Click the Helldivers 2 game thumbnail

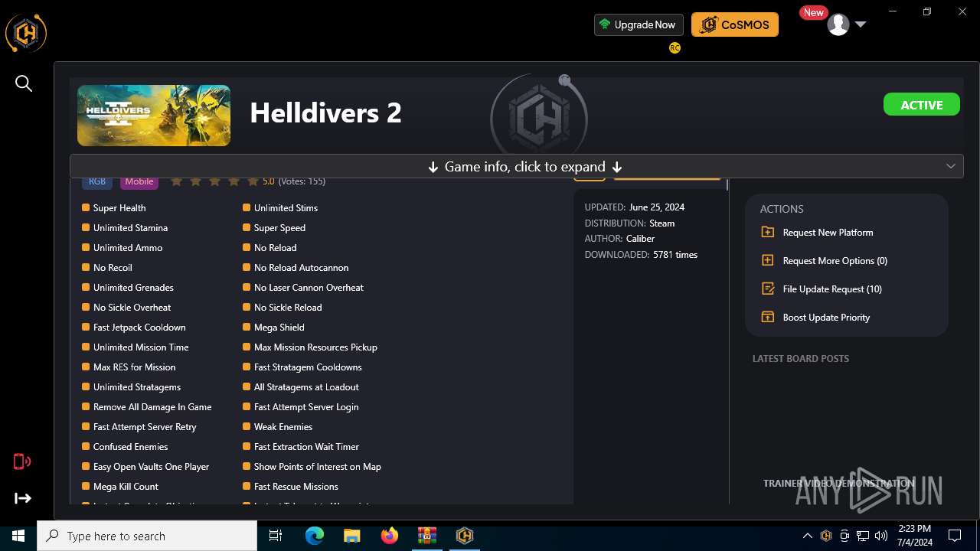154,116
